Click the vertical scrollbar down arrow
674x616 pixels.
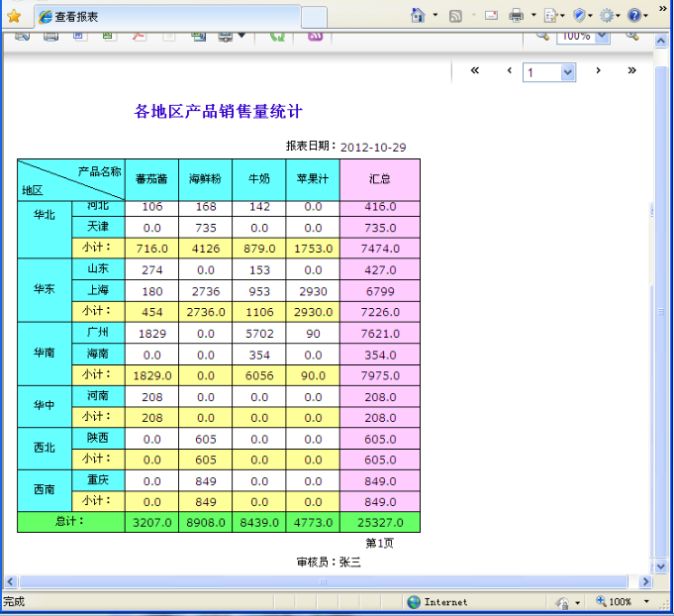coord(661,566)
